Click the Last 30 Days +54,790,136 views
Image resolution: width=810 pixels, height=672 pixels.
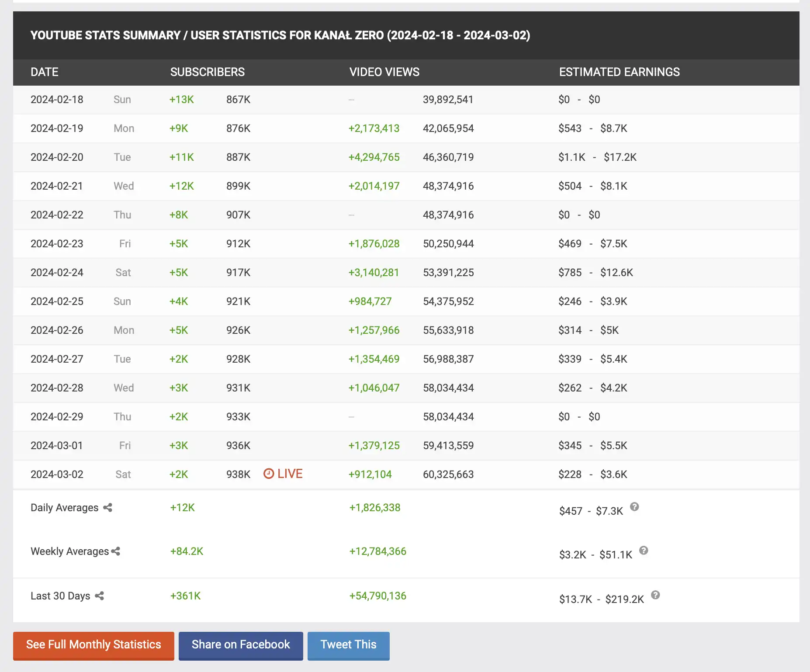click(x=377, y=596)
